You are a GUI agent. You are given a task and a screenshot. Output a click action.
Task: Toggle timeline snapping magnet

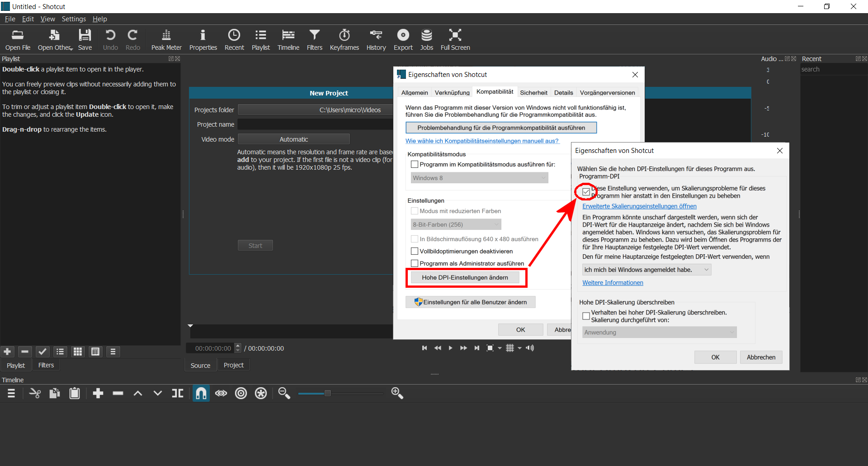[x=201, y=393]
